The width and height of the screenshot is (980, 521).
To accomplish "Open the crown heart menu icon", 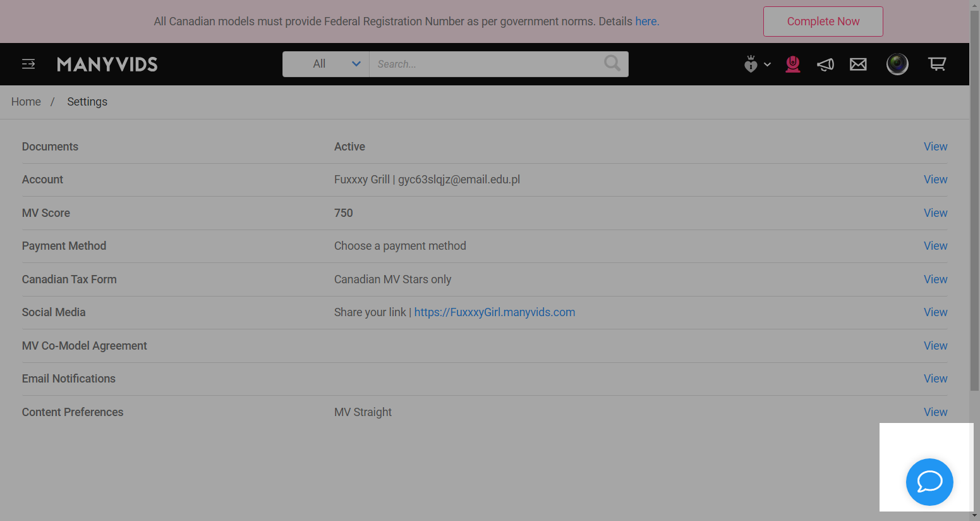I will pyautogui.click(x=751, y=64).
